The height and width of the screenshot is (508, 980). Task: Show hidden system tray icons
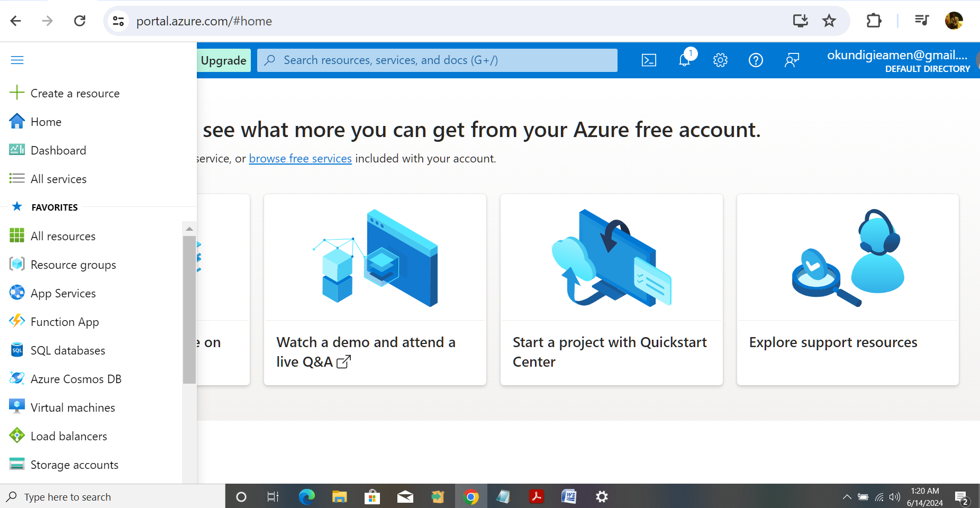pyautogui.click(x=847, y=497)
